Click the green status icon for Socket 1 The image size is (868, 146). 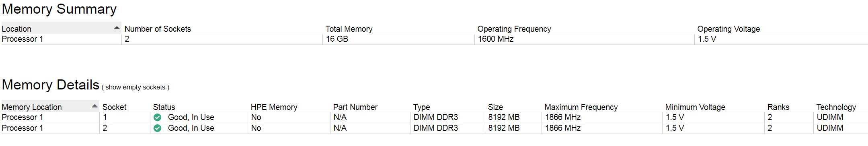158,117
